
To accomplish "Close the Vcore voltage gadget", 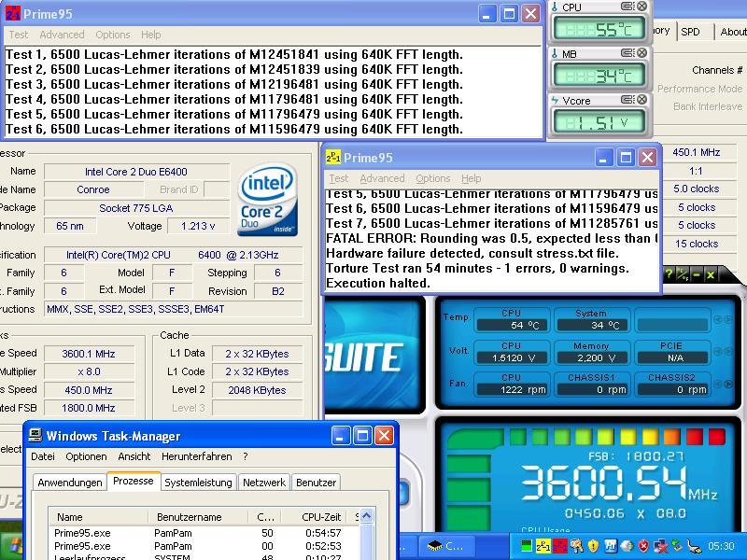I will (x=641, y=100).
